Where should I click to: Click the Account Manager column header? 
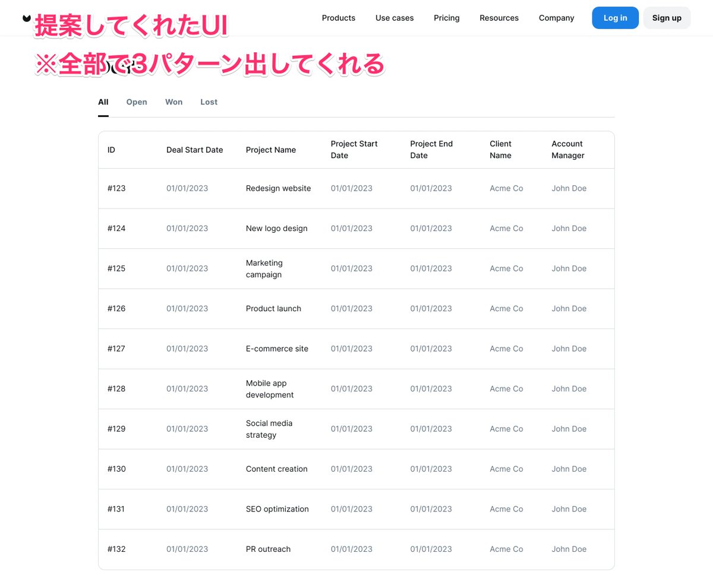pos(568,150)
